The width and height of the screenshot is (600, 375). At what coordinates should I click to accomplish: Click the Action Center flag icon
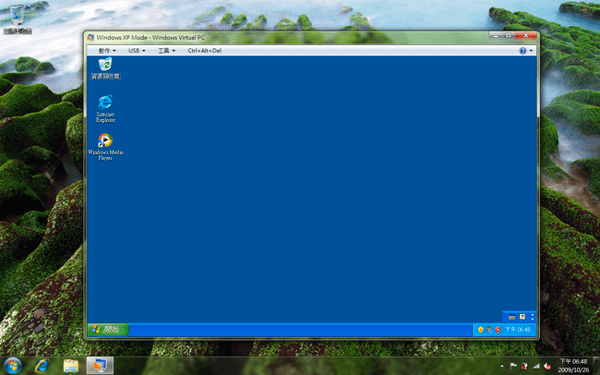point(513,366)
